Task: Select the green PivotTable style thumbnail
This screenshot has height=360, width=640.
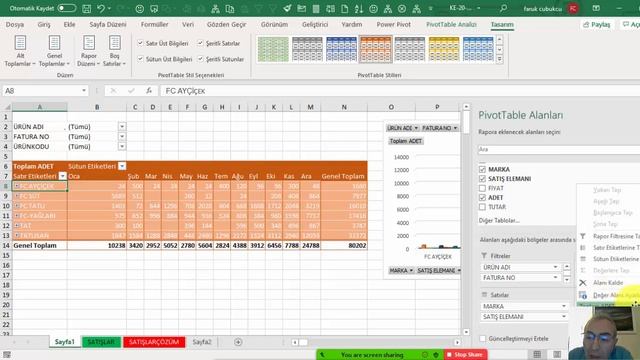Action: coord(273,49)
